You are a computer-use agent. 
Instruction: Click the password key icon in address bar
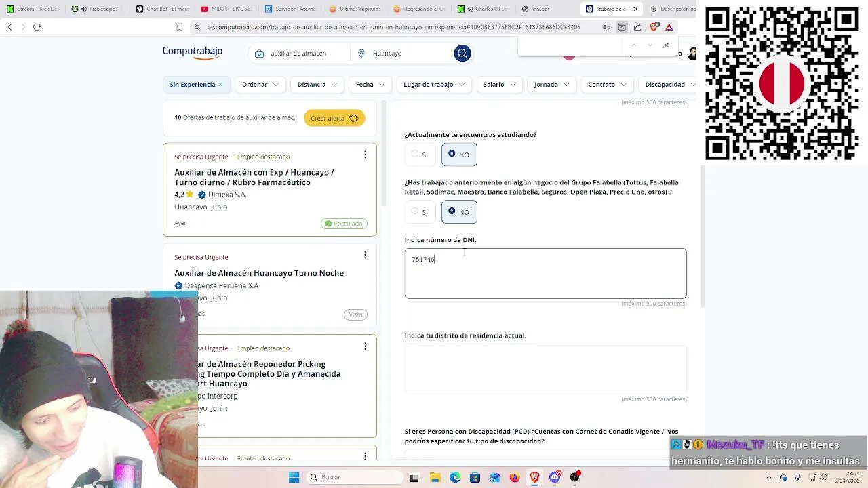pos(607,27)
